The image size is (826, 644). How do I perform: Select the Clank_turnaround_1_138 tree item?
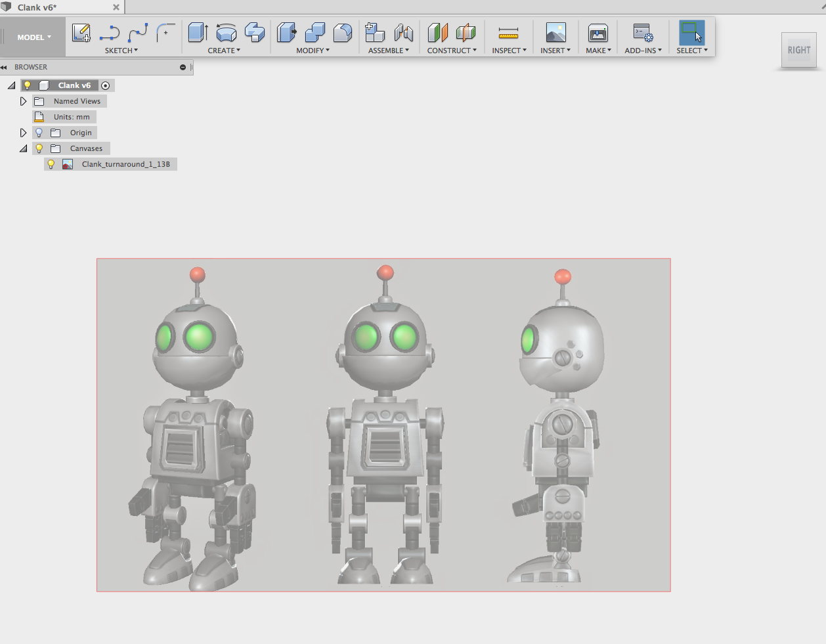126,164
